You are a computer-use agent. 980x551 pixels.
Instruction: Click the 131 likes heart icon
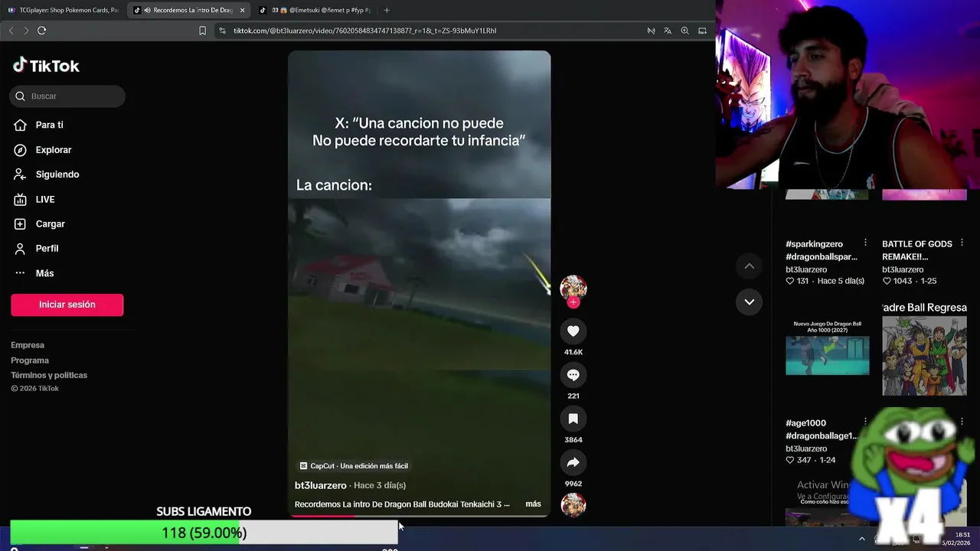(x=790, y=281)
